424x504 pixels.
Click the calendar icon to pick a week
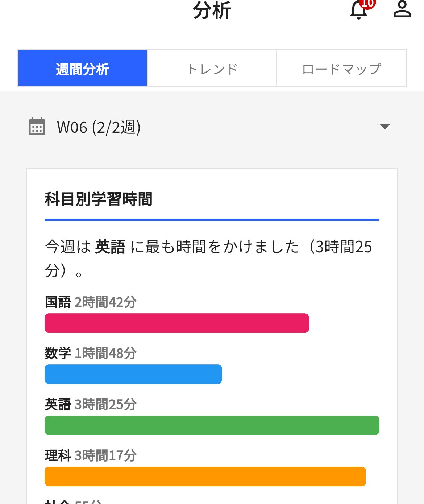point(36,127)
